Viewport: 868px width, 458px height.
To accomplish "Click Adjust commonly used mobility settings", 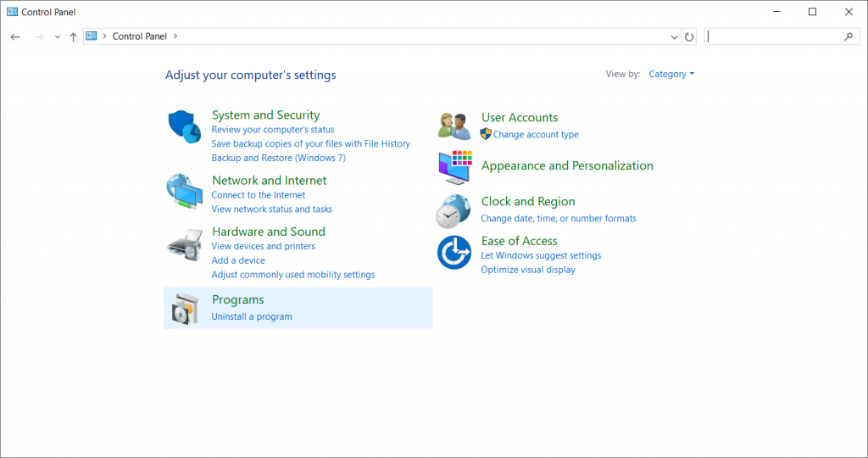I will (292, 275).
